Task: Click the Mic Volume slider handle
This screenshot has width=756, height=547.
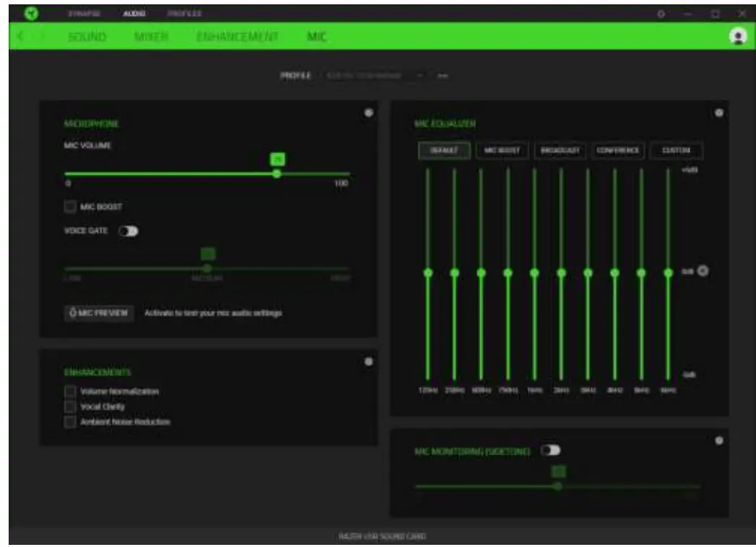Action: [x=277, y=173]
